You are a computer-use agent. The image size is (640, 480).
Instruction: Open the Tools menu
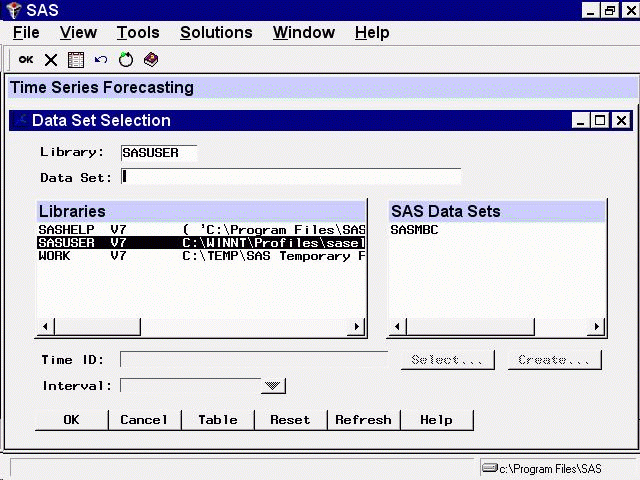pos(138,33)
